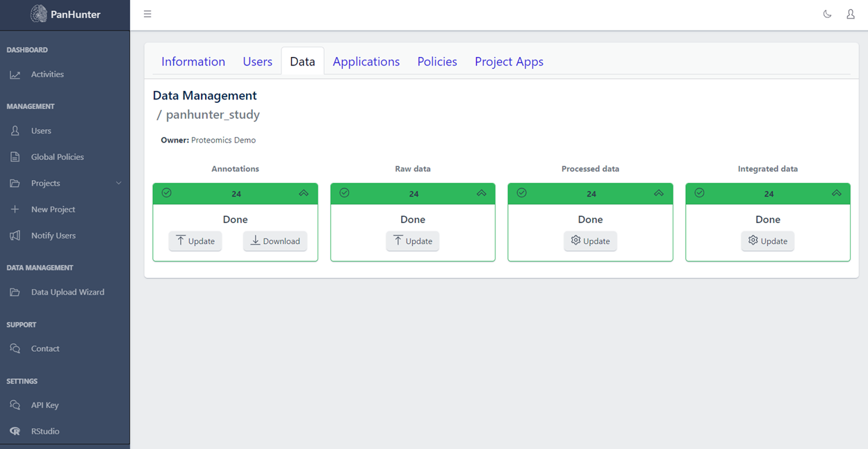Open the Notify Users megaphone icon

[x=14, y=236]
